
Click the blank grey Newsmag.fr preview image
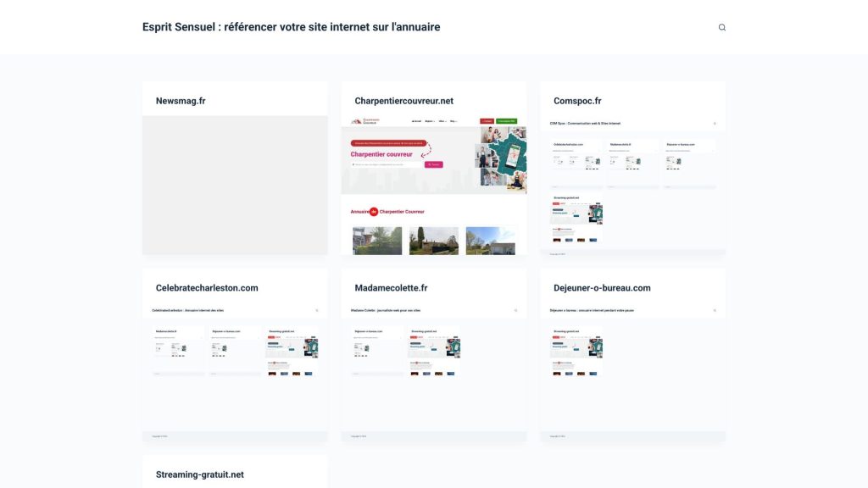[235, 185]
